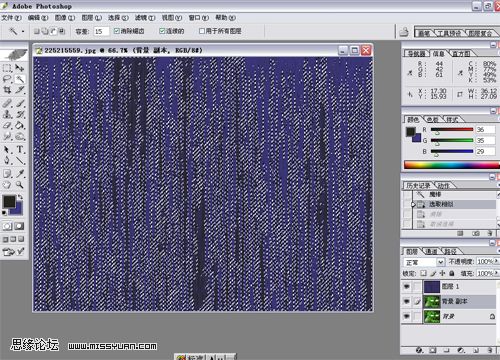The width and height of the screenshot is (500, 360).
Task: Select the background layer thumbnail
Action: [432, 316]
